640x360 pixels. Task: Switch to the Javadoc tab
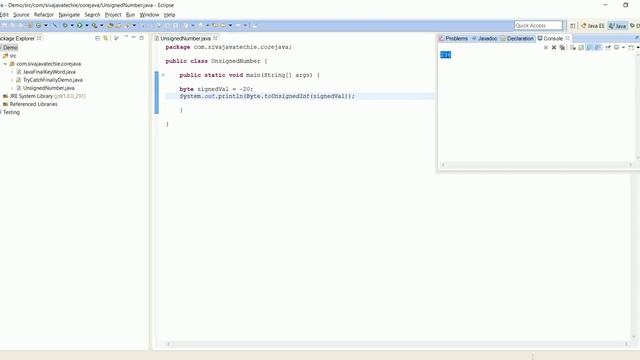coord(484,38)
